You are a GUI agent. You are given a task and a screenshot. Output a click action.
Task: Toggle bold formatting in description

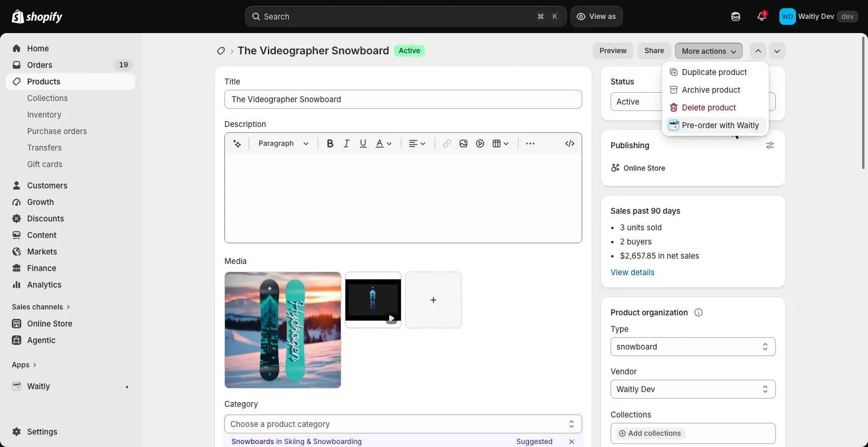(x=330, y=143)
